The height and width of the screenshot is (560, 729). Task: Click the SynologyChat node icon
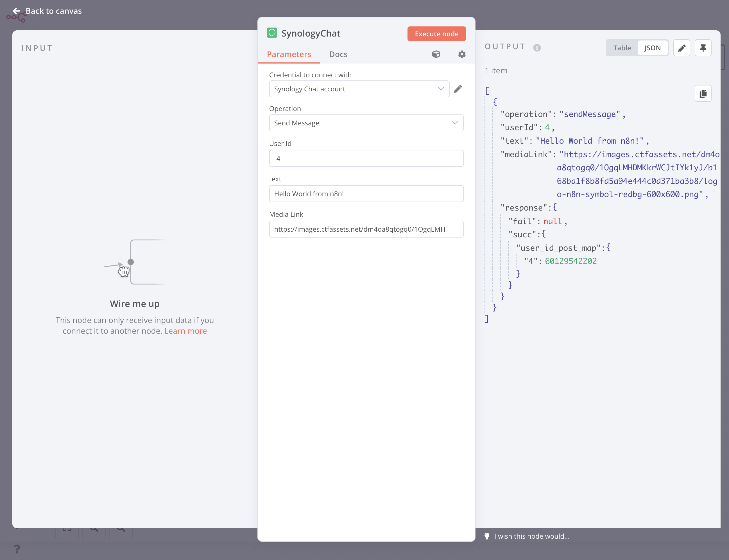pyautogui.click(x=272, y=33)
